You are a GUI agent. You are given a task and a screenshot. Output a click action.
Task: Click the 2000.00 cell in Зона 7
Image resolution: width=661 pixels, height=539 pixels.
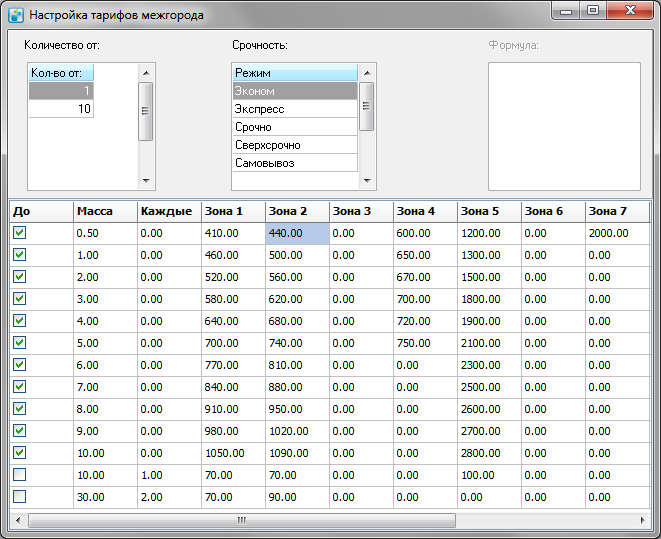618,233
